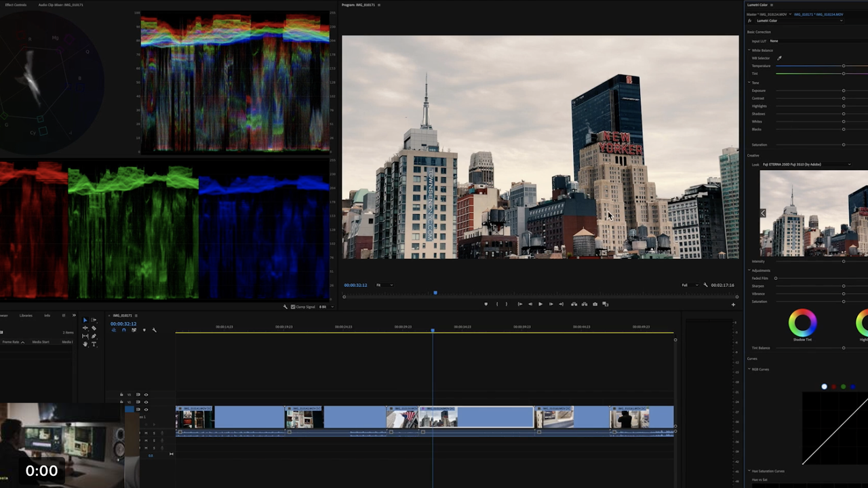Click the New York skyline clip in timeline

(477, 418)
